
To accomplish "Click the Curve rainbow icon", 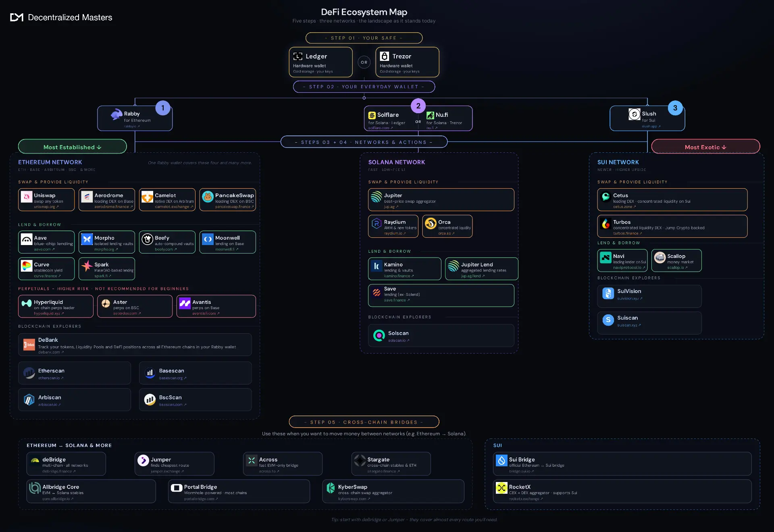I will (x=27, y=266).
